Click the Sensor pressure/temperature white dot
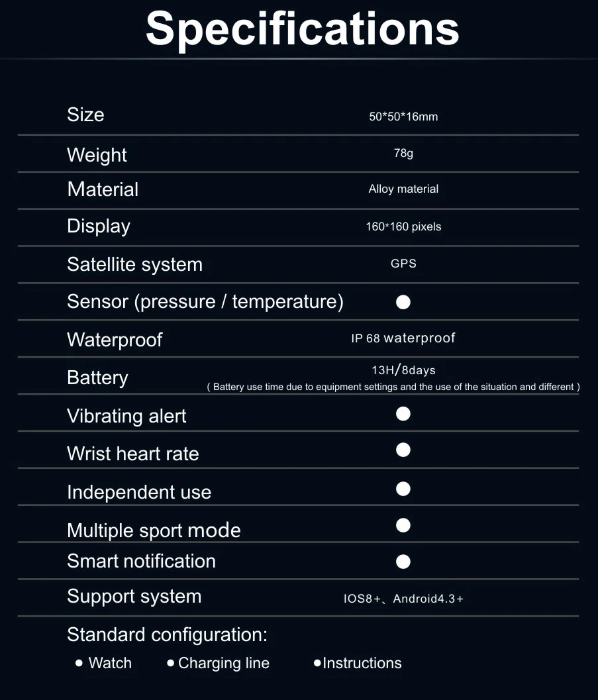 tap(403, 302)
